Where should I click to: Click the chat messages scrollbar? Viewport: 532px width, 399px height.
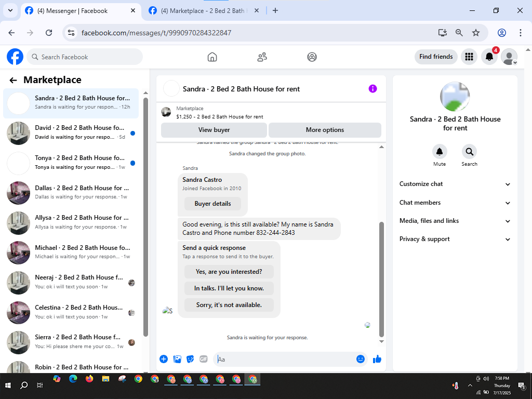click(381, 280)
